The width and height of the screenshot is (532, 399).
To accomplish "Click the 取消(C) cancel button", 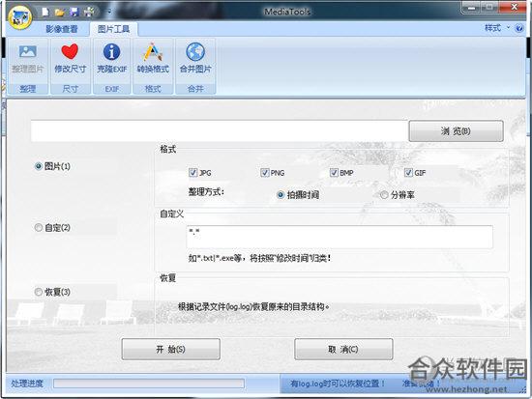I will (x=343, y=349).
